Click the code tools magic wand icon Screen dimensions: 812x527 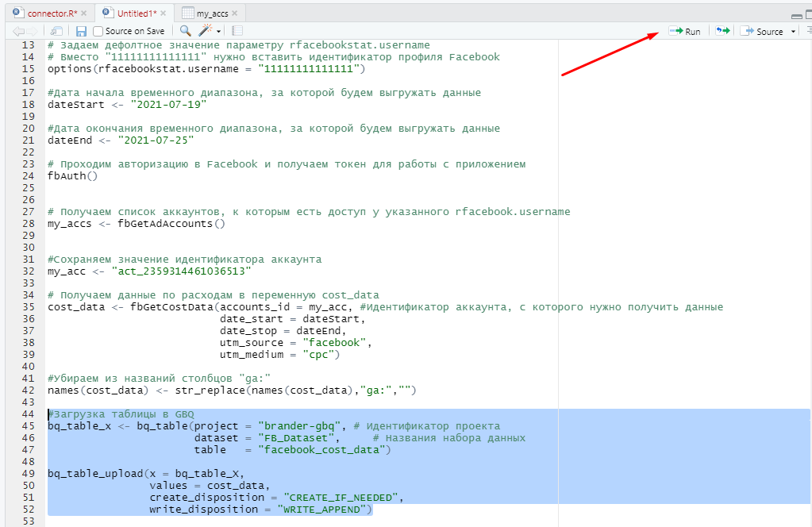(x=205, y=31)
